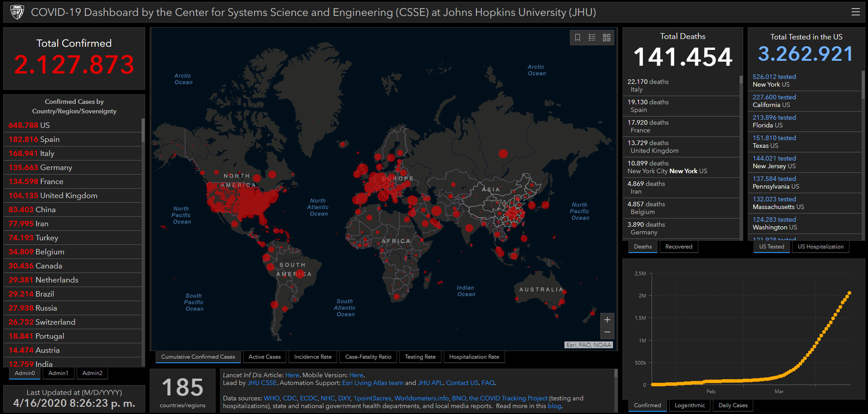Open the hamburger menu in the header

pos(855,12)
